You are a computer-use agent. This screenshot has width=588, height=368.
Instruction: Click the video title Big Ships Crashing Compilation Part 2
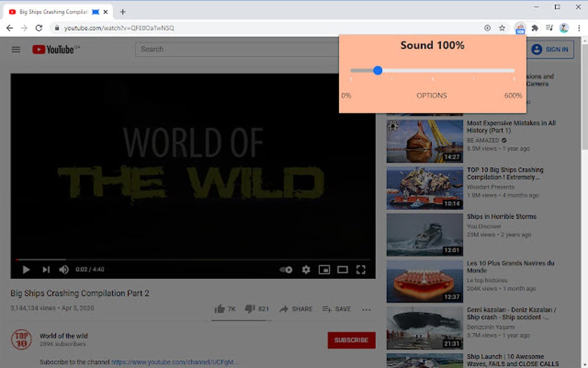(80, 294)
